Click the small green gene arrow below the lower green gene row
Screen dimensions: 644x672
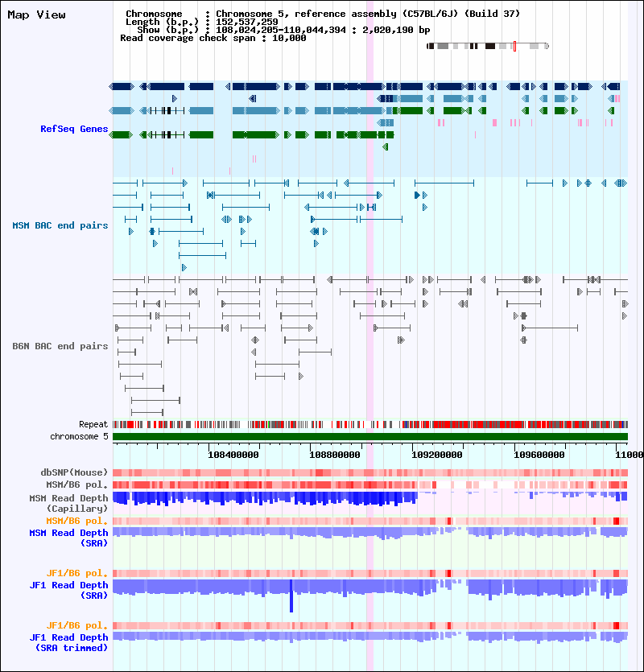(x=385, y=147)
